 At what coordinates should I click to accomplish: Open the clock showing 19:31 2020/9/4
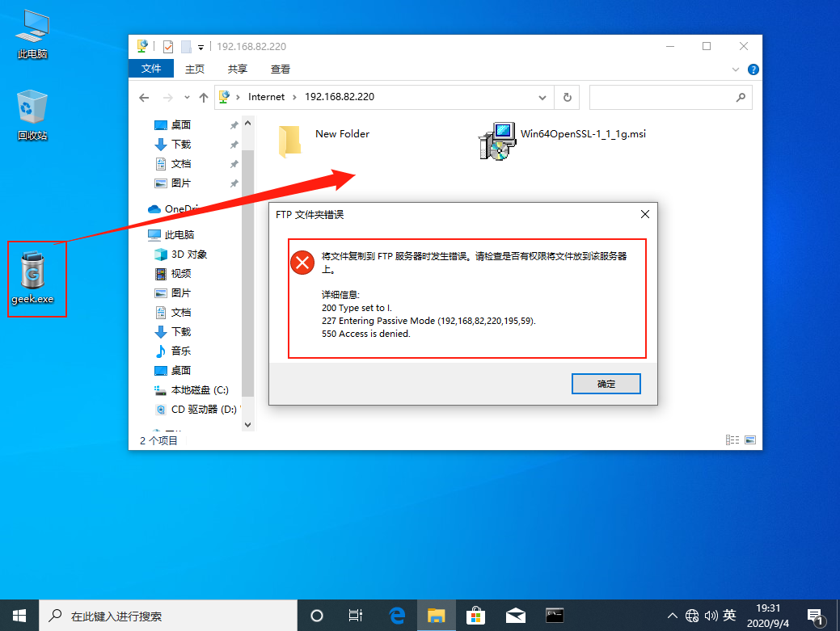pos(768,616)
